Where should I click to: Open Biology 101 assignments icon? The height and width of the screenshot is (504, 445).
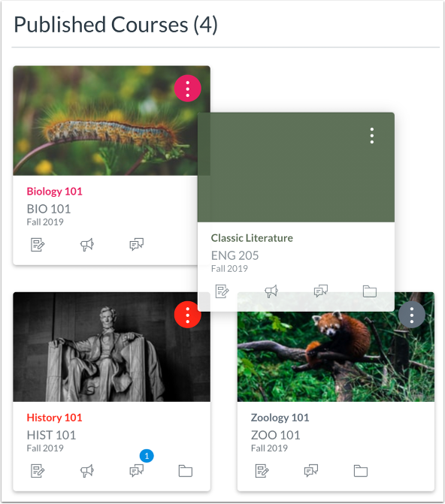pos(38,245)
